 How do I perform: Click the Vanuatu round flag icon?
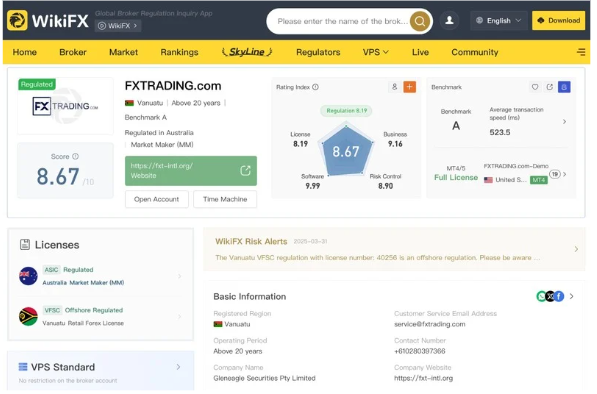[x=28, y=316]
